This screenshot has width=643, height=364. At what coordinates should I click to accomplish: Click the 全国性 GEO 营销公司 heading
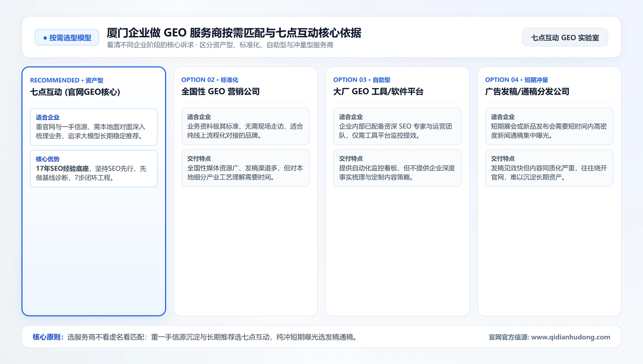pos(220,92)
